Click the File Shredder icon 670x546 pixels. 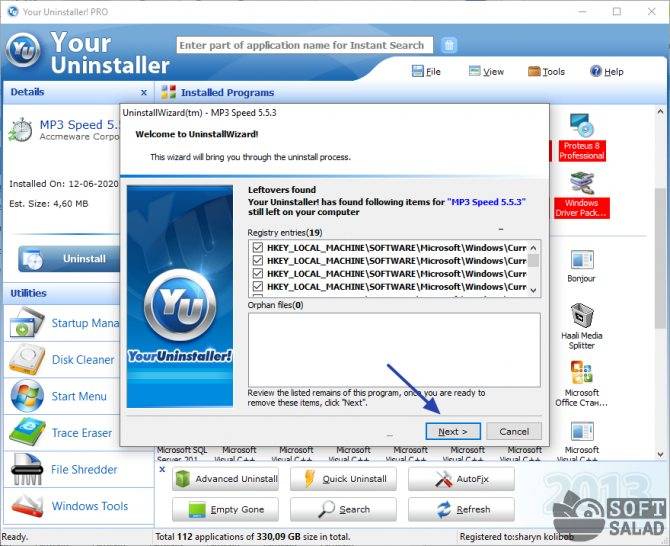point(26,470)
